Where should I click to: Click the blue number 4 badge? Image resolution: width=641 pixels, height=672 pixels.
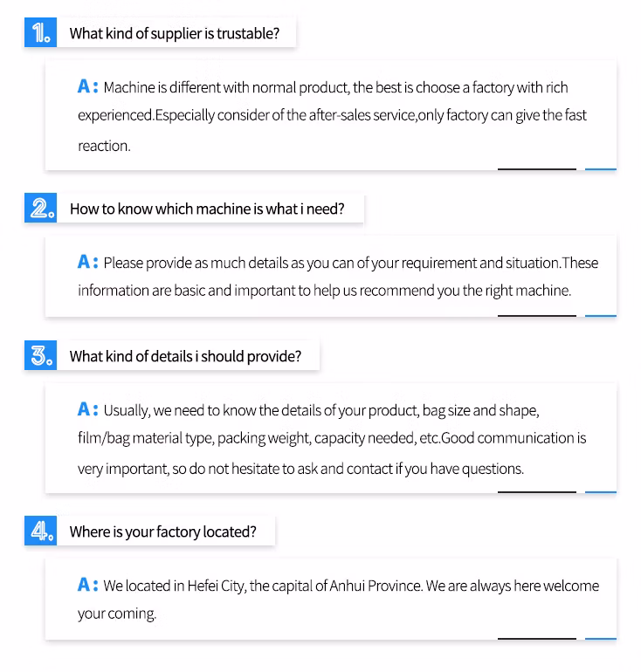tap(40, 531)
